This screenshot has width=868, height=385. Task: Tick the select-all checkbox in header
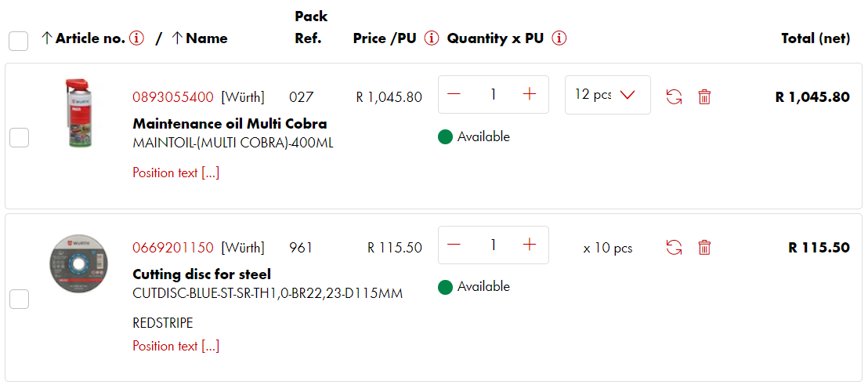click(18, 41)
